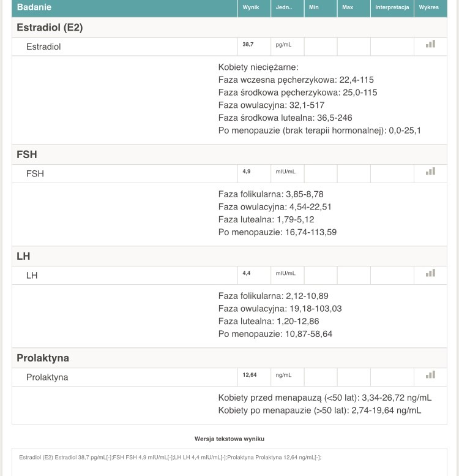
Task: Click the Wykres column header
Action: click(x=429, y=7)
